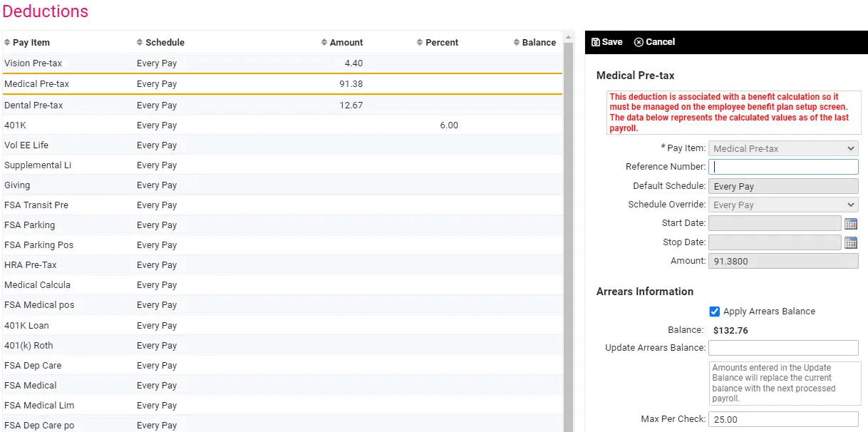Open the Start Date calendar picker
Viewport: 868px width, 432px height.
(851, 224)
